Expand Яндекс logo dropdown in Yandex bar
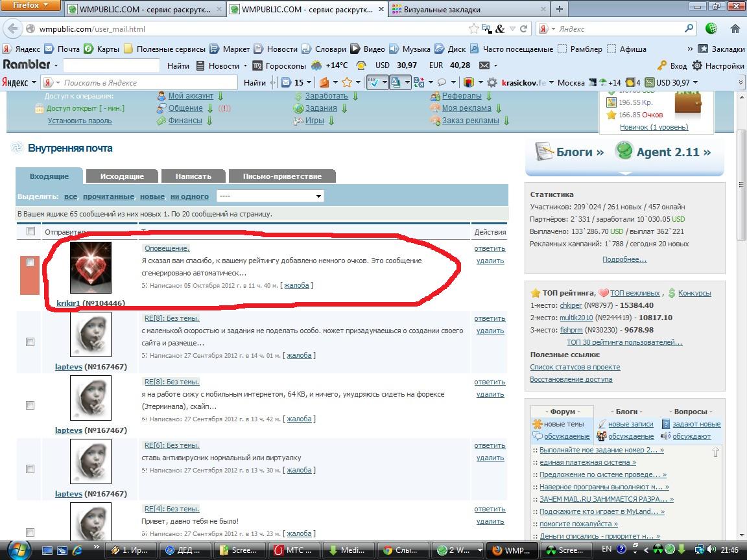 [34, 83]
